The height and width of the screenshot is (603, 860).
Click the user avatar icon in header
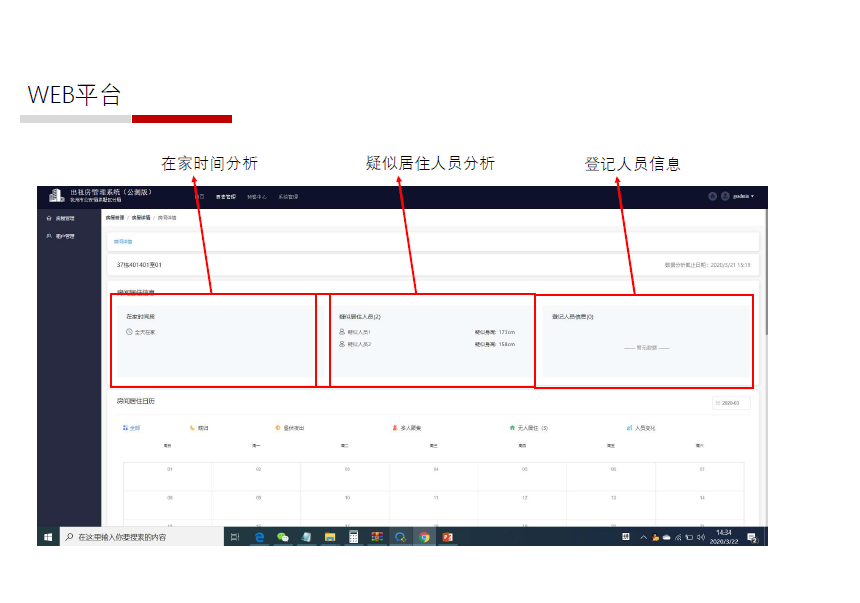(x=725, y=196)
